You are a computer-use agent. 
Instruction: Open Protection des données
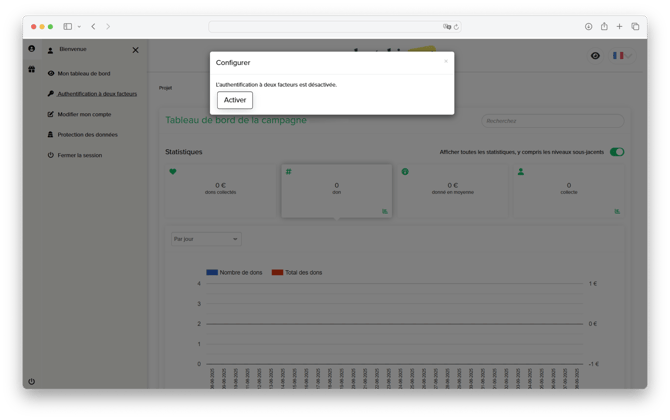coord(88,135)
